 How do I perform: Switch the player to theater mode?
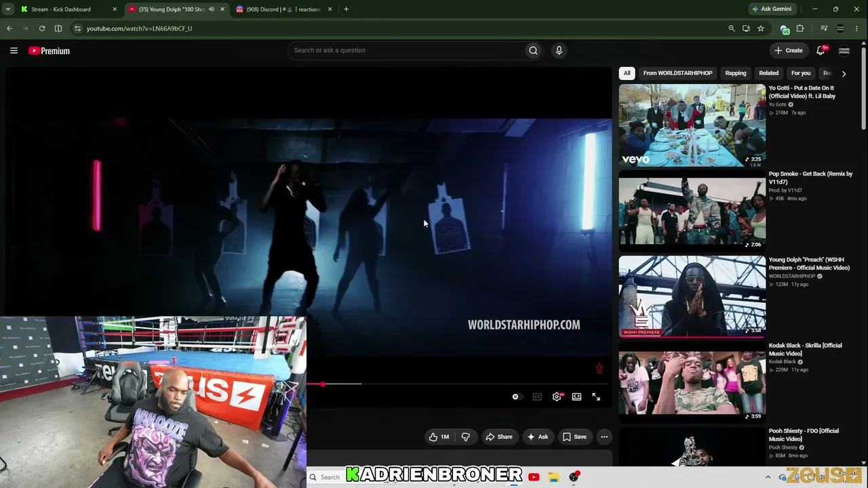click(576, 397)
